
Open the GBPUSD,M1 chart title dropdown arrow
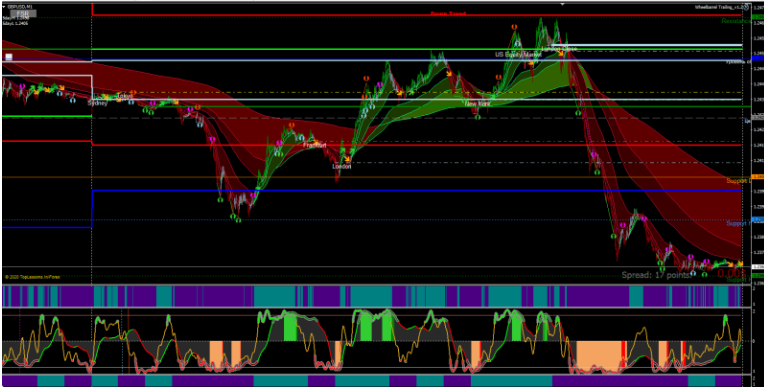3,6
